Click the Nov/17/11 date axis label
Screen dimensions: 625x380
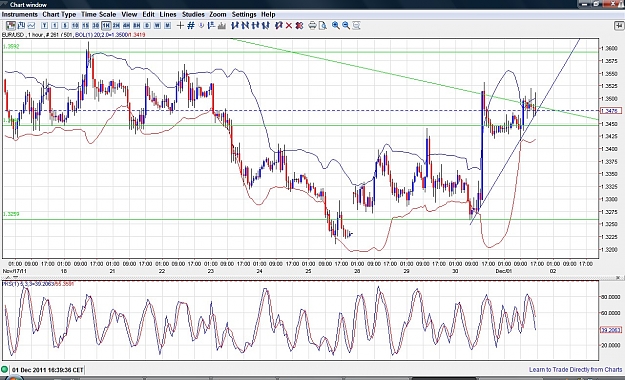[15, 271]
